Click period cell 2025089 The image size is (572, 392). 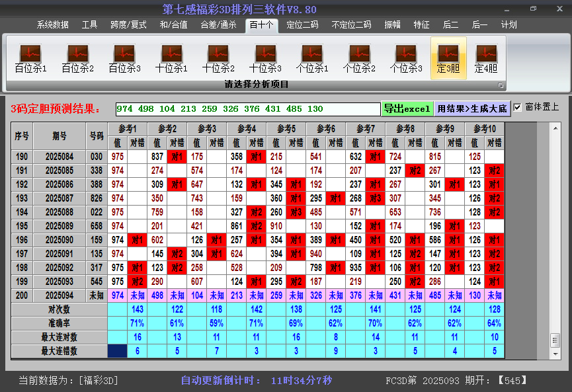[x=60, y=226]
